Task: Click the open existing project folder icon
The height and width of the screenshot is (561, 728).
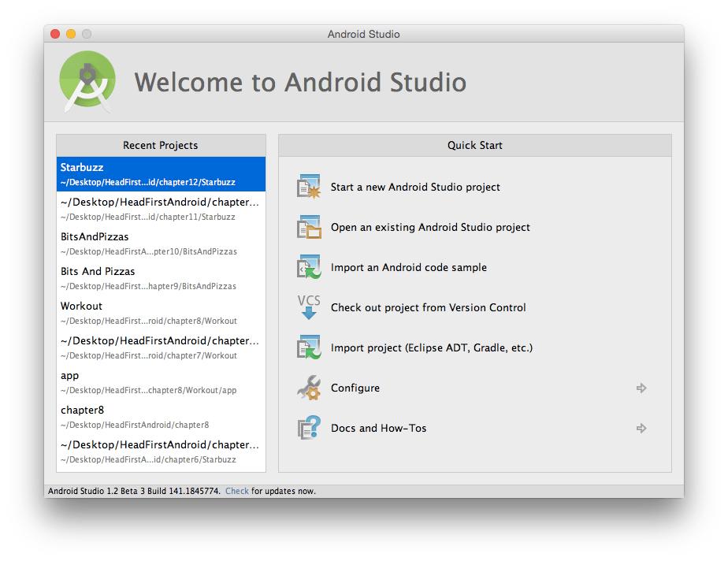Action: click(x=309, y=227)
